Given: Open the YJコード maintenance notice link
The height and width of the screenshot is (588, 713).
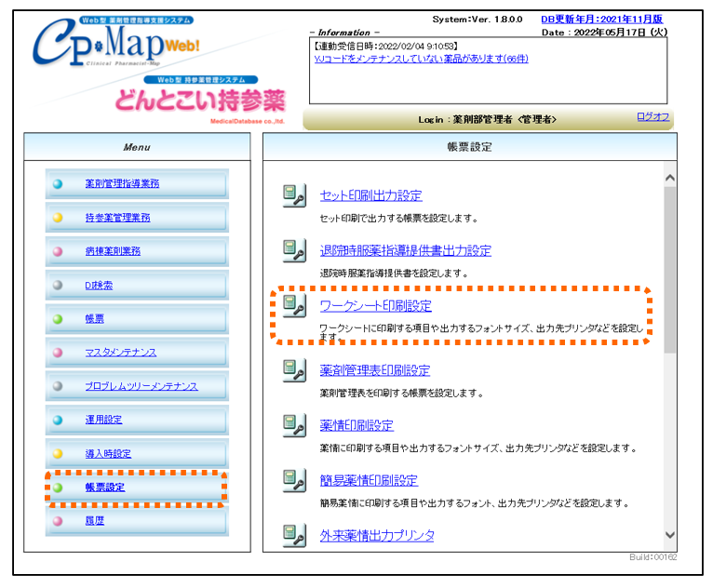Looking at the screenshot, I should click(422, 59).
